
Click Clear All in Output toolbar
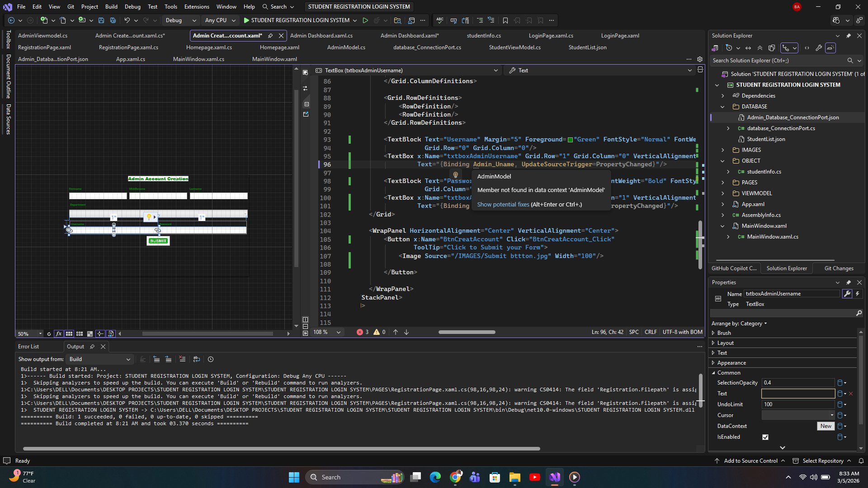182,359
